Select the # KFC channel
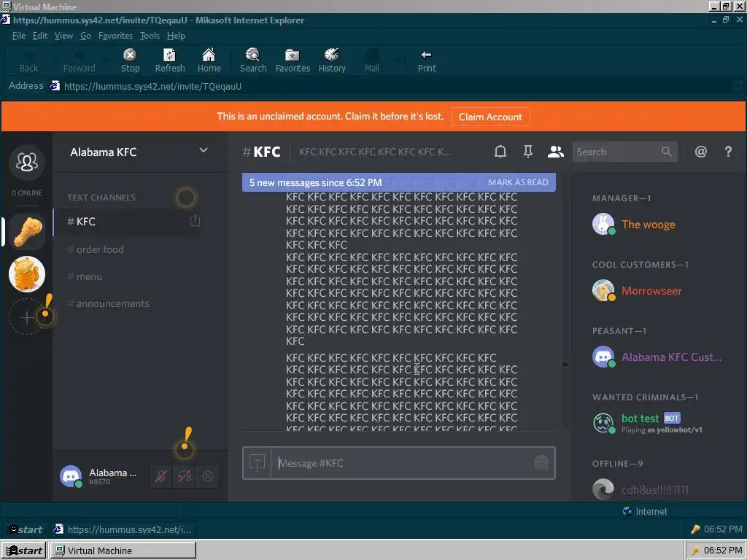 pyautogui.click(x=127, y=222)
